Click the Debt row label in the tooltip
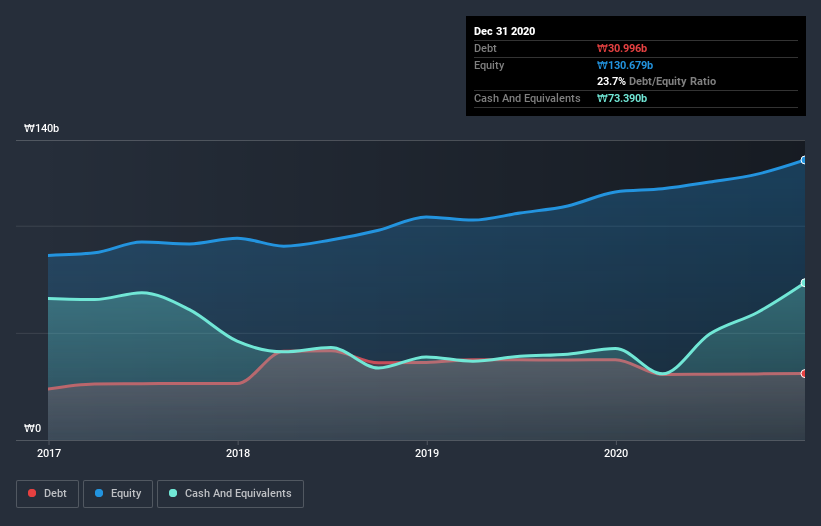Image resolution: width=821 pixels, height=526 pixels. [x=485, y=48]
